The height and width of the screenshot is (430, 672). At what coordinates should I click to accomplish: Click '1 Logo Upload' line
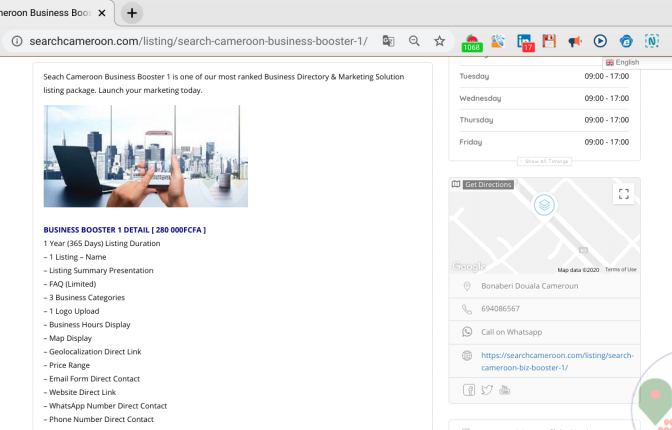point(71,311)
